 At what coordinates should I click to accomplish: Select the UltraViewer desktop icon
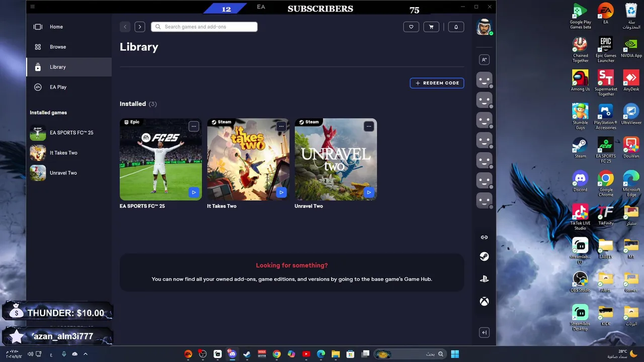pos(631,114)
